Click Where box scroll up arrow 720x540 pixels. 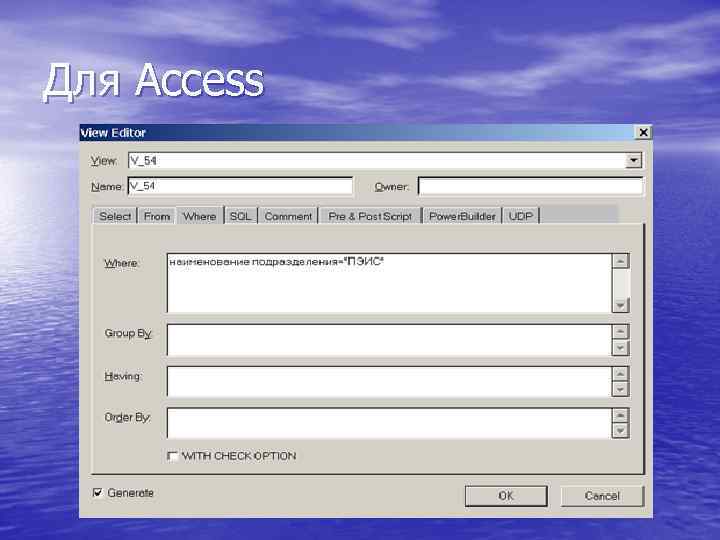(x=620, y=261)
